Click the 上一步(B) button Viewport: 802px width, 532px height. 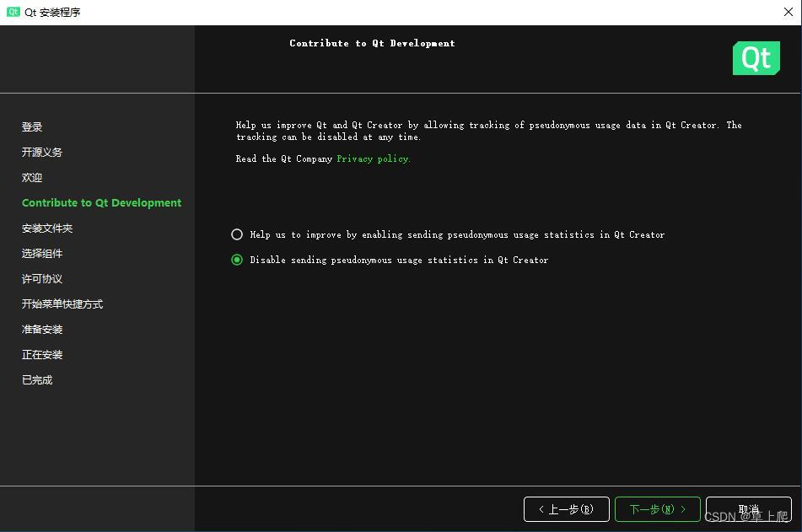coord(566,509)
